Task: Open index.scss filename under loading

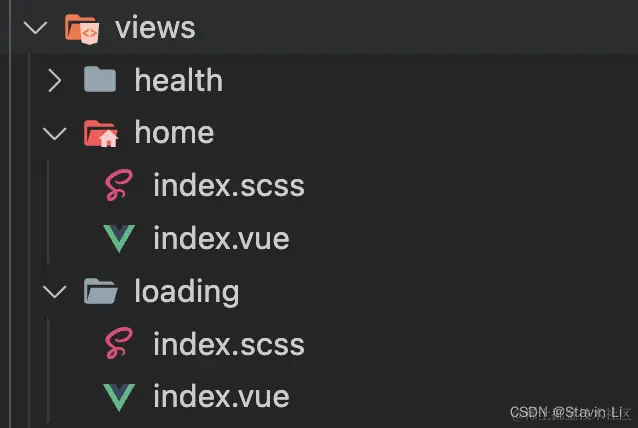Action: (229, 344)
